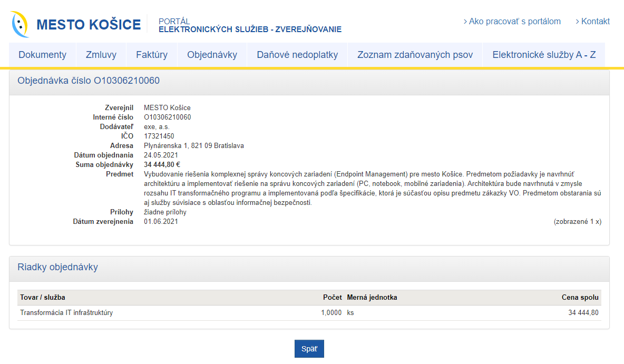Click the Kontakt link
Screen dimensions: 624x364
tap(593, 22)
